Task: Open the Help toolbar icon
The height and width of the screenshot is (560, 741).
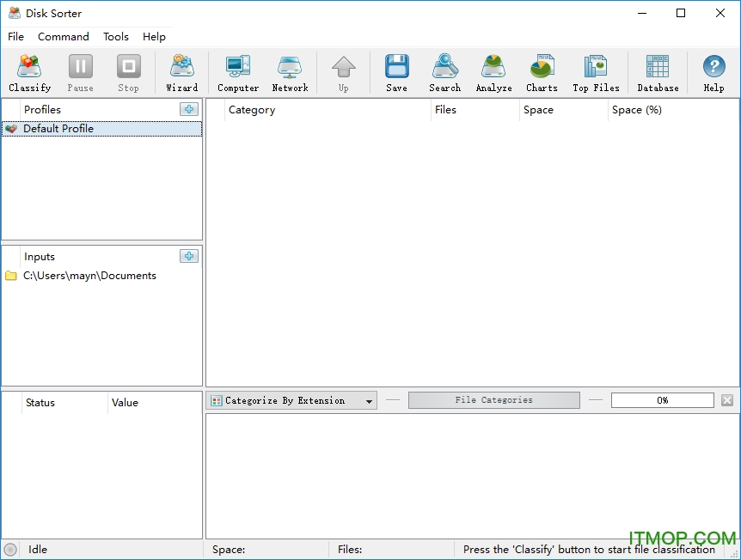Action: [x=713, y=73]
